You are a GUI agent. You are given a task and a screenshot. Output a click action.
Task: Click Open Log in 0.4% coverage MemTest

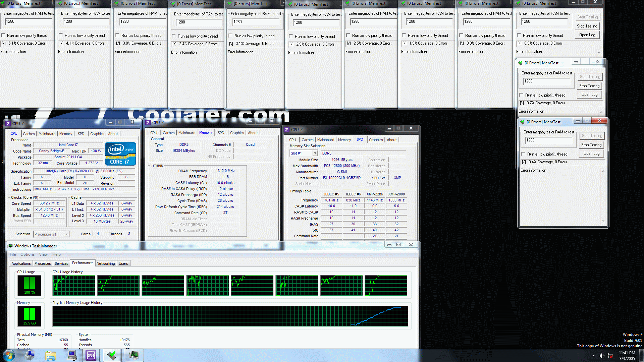591,154
